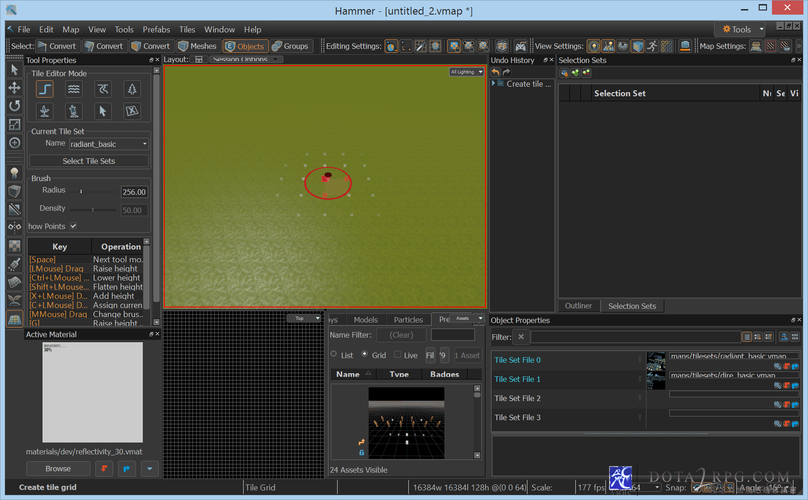Click the Object Properties filter text field
808x500 pixels.
click(x=635, y=337)
